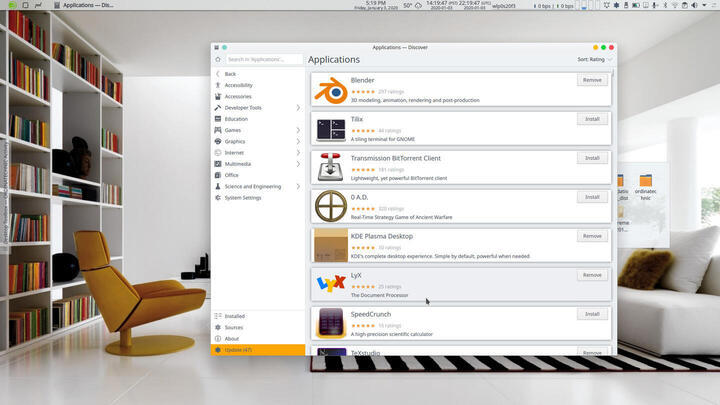Screen dimensions: 720x405
Task: Open the Accessibility category icon
Action: point(218,85)
